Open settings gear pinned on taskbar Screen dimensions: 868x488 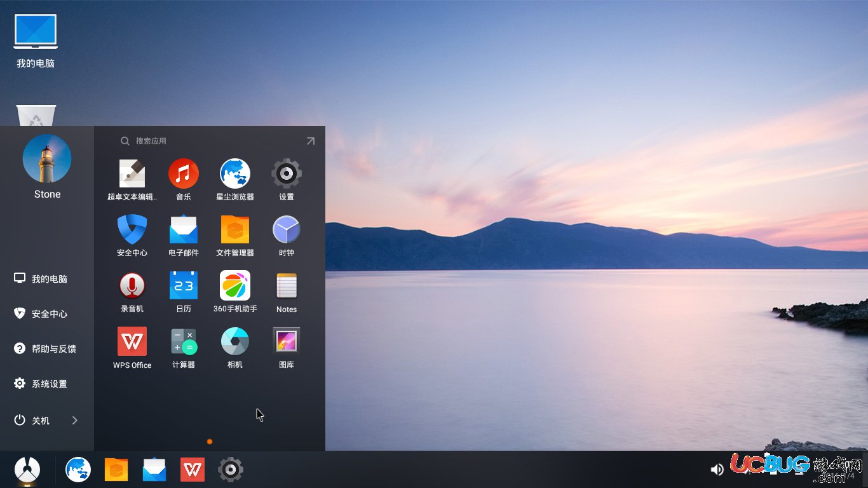coord(231,470)
